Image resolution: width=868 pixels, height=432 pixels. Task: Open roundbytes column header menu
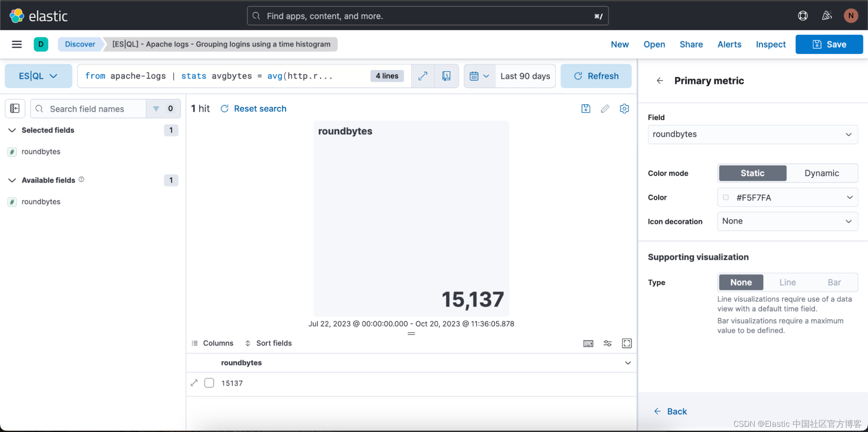click(x=627, y=363)
